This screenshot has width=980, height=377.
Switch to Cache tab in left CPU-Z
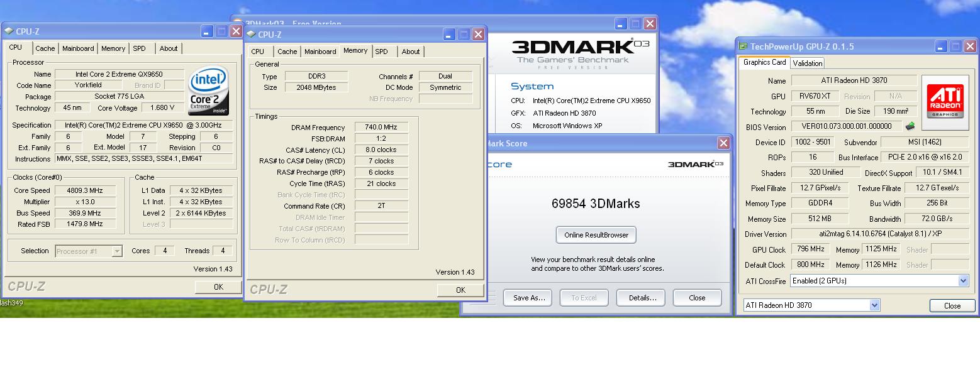pyautogui.click(x=45, y=48)
